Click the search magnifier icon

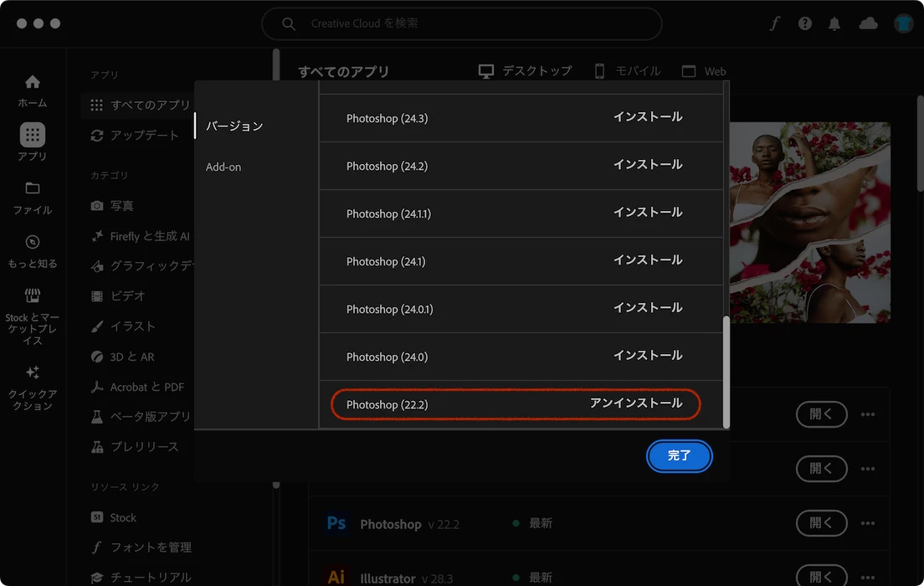(288, 23)
